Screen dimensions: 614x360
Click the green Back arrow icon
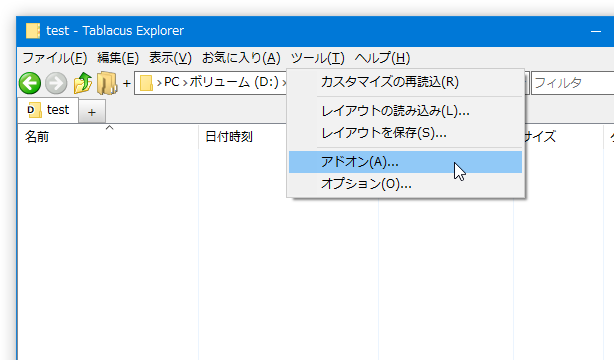pyautogui.click(x=30, y=83)
